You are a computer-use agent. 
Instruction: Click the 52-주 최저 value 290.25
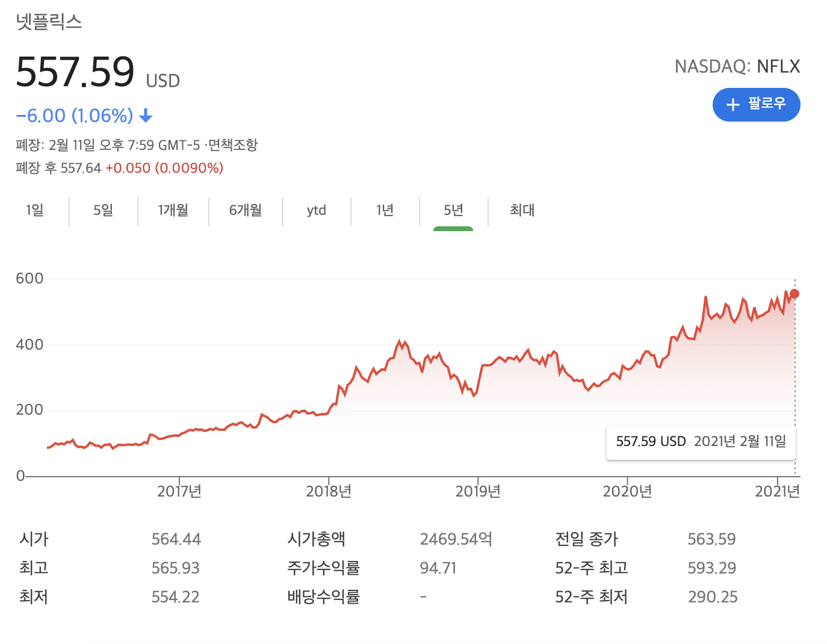(x=713, y=597)
